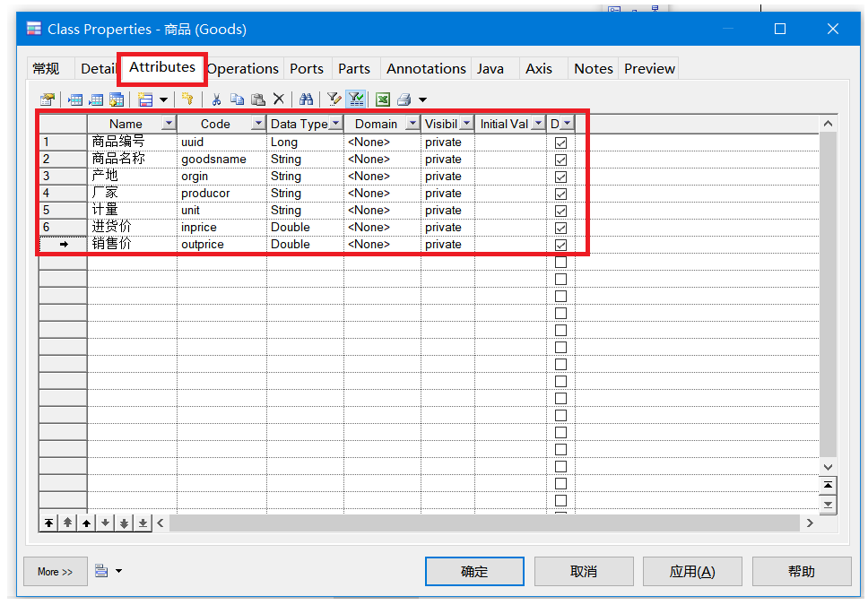
Task: Open the Preview tab
Action: [648, 68]
